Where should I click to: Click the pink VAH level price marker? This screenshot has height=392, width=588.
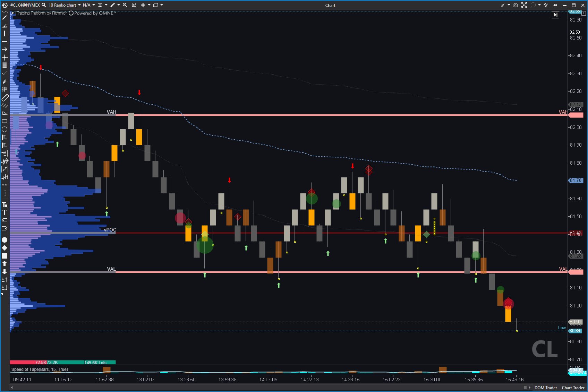point(576,115)
